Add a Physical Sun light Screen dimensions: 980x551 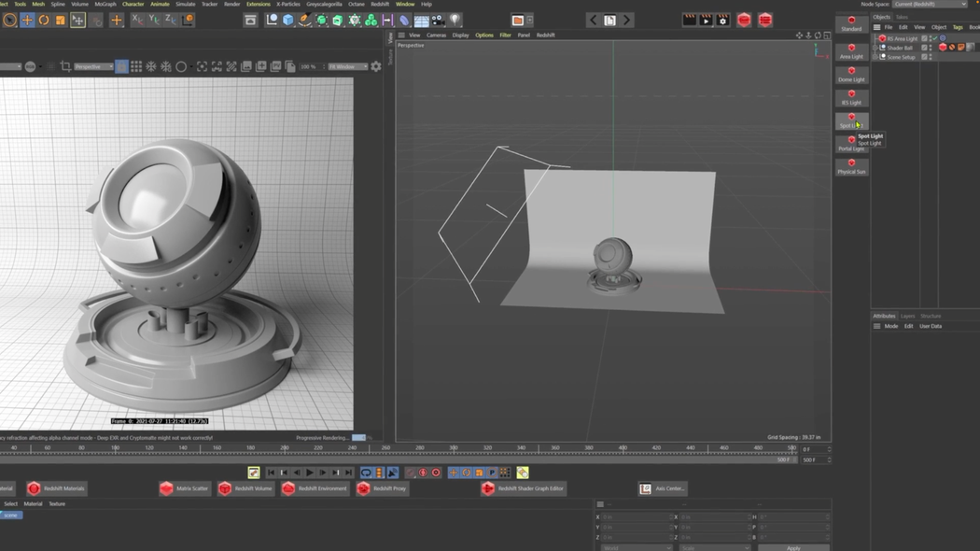pyautogui.click(x=851, y=168)
